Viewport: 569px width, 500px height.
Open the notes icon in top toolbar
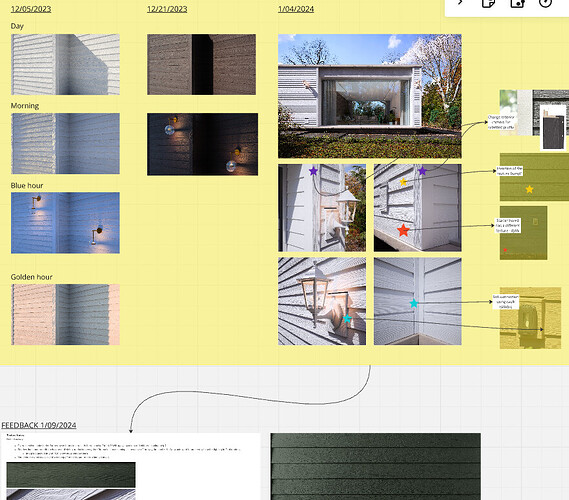(488, 3)
